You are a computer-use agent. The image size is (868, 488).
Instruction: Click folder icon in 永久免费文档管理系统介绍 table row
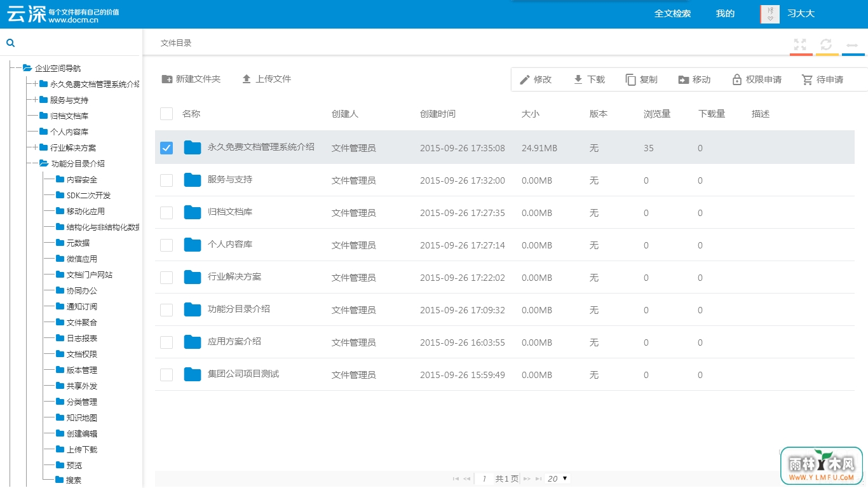click(193, 147)
